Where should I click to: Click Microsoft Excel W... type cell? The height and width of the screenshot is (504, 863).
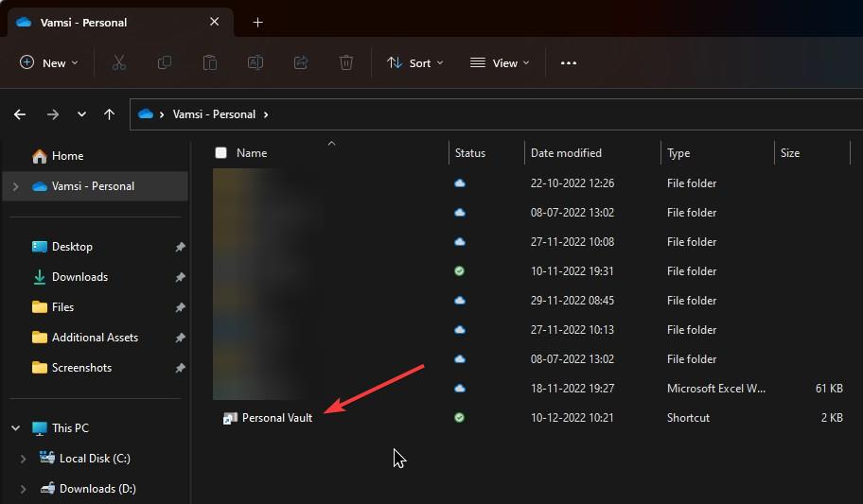pos(715,389)
